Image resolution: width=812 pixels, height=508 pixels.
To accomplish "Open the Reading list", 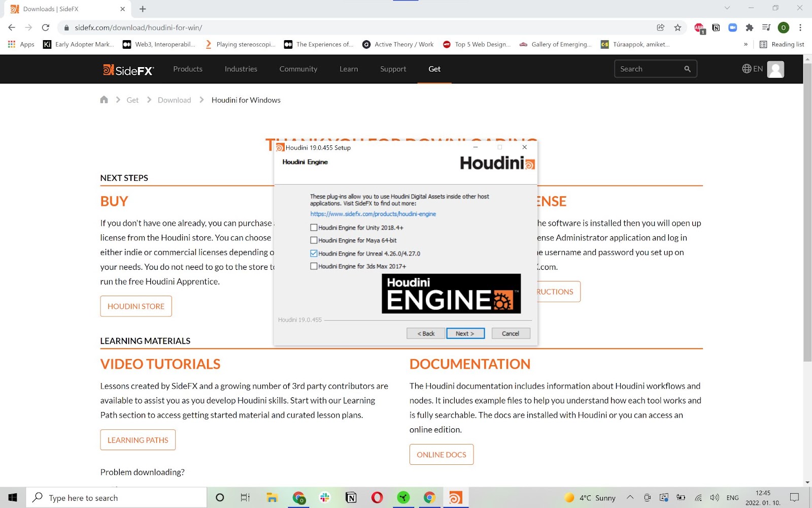I will tap(782, 44).
